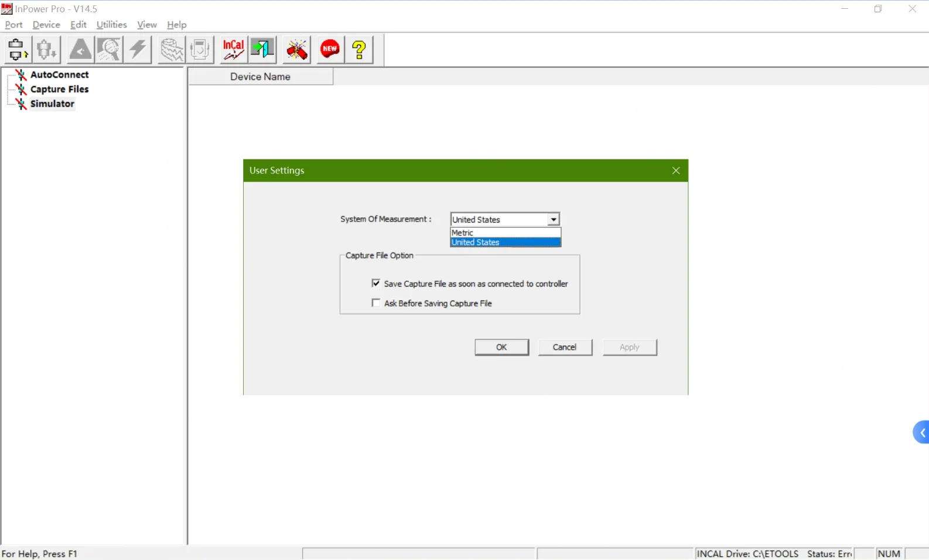
Task: Click the InCal toolbar icon
Action: (x=233, y=50)
